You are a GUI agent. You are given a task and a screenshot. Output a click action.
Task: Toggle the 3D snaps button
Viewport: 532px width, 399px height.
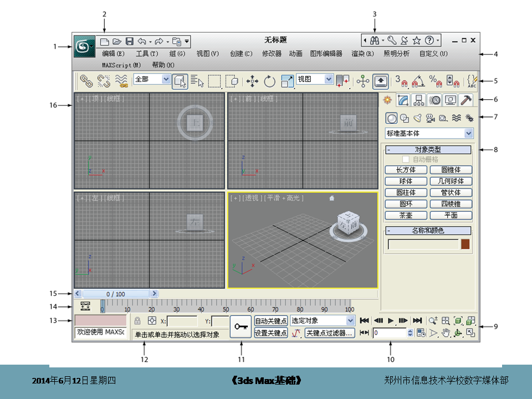pyautogui.click(x=401, y=81)
